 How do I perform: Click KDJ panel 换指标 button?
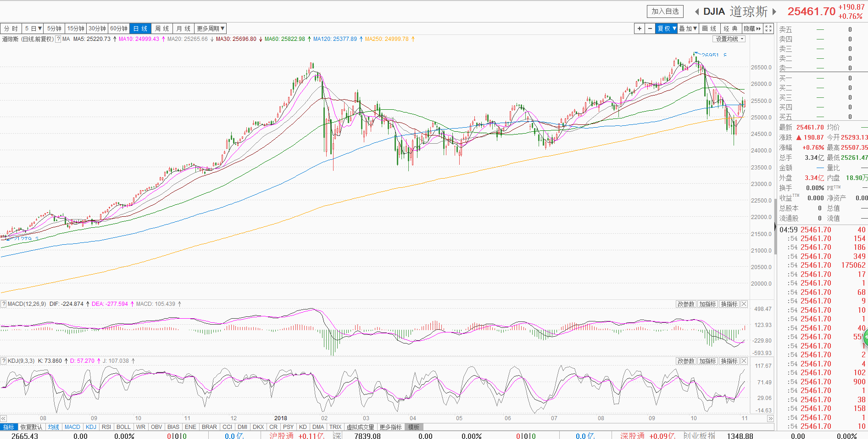729,361
